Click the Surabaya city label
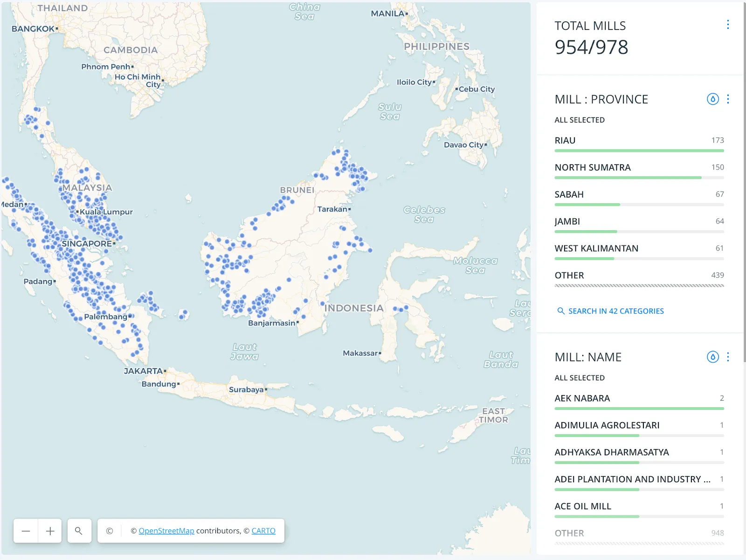Screen dimensions: 746x560 (246, 389)
